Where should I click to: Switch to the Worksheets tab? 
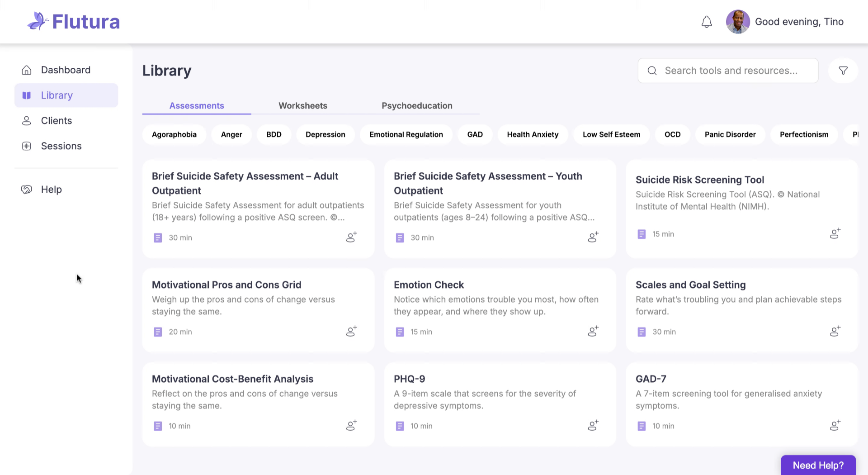(x=302, y=105)
